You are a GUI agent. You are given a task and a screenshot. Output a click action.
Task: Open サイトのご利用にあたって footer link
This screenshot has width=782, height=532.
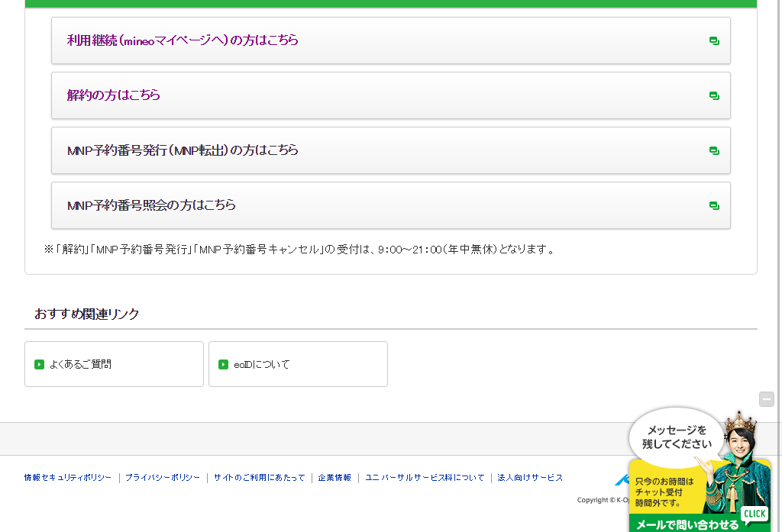click(260, 478)
